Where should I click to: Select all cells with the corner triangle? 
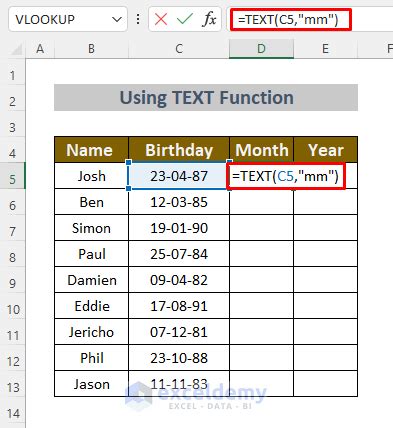tap(17, 50)
